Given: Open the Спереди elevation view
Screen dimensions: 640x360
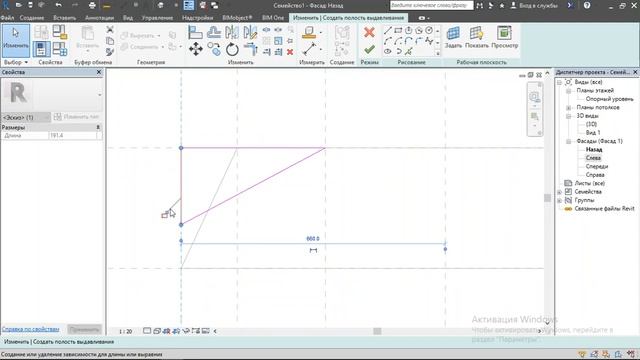Looking at the screenshot, I should [597, 167].
